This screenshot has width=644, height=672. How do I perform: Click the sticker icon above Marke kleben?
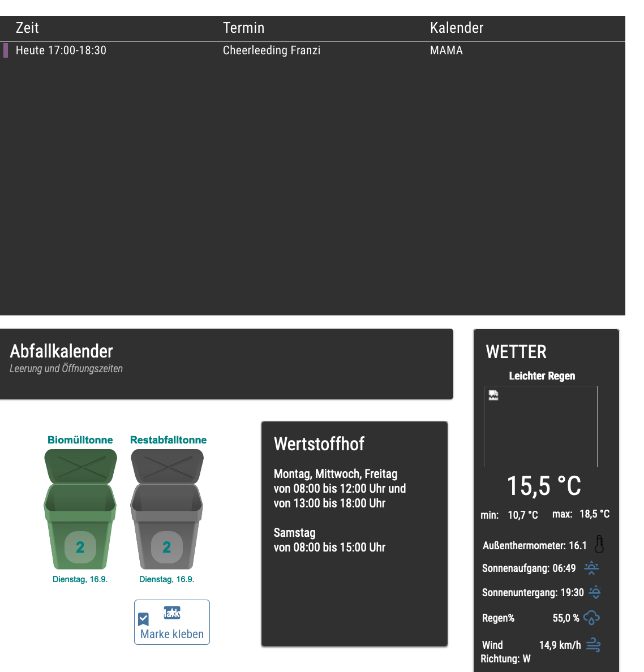[172, 613]
